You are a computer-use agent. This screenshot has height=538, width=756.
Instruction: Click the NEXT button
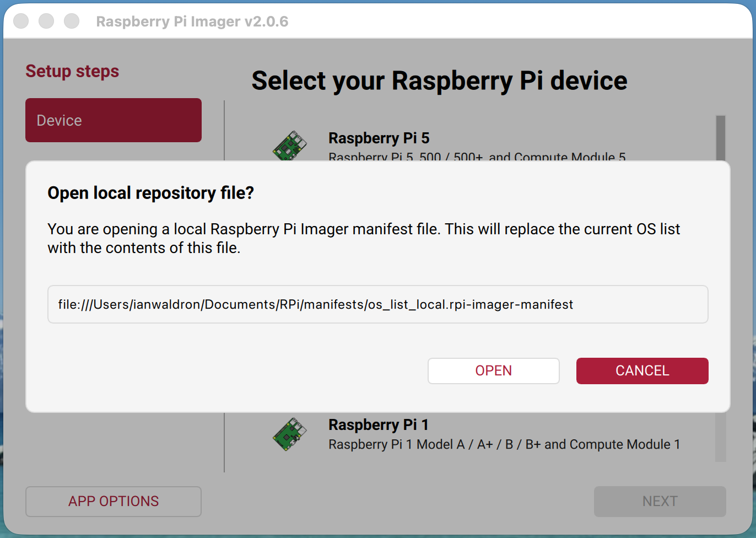tap(660, 501)
